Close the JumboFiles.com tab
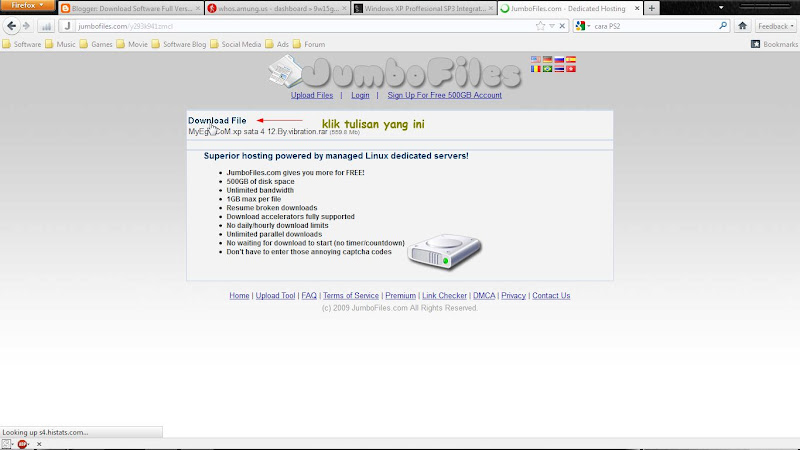This screenshot has height=450, width=800. 637,8
